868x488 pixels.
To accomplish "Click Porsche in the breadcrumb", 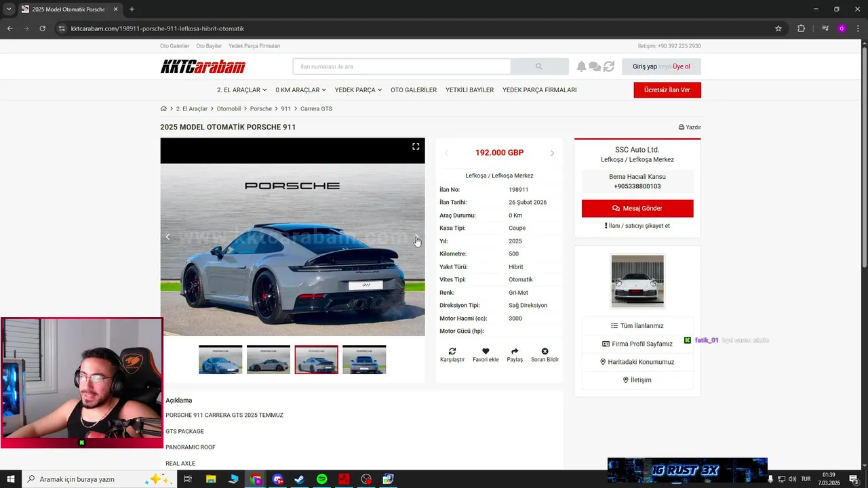I will [x=260, y=108].
